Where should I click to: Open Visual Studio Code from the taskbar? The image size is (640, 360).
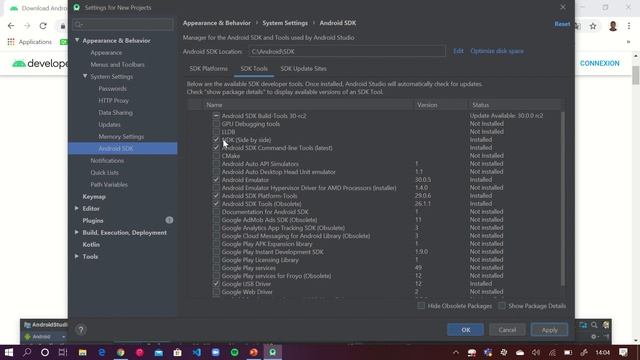tap(197, 352)
